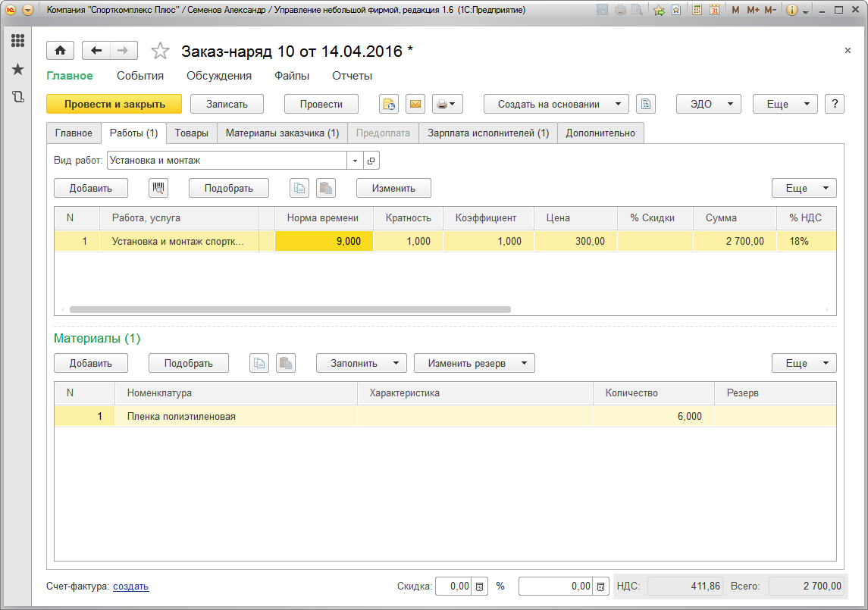Open history icon in left sidebar
Screen dimensions: 868x610
[x=17, y=97]
